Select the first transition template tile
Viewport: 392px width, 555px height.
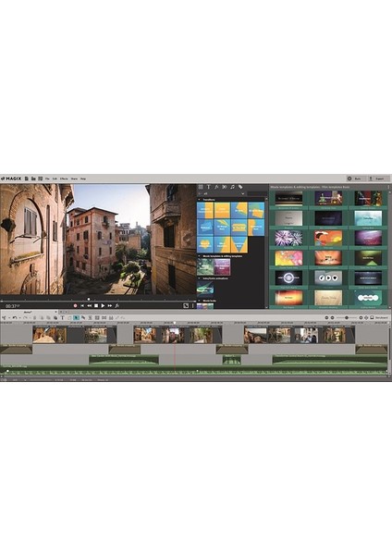(x=205, y=210)
